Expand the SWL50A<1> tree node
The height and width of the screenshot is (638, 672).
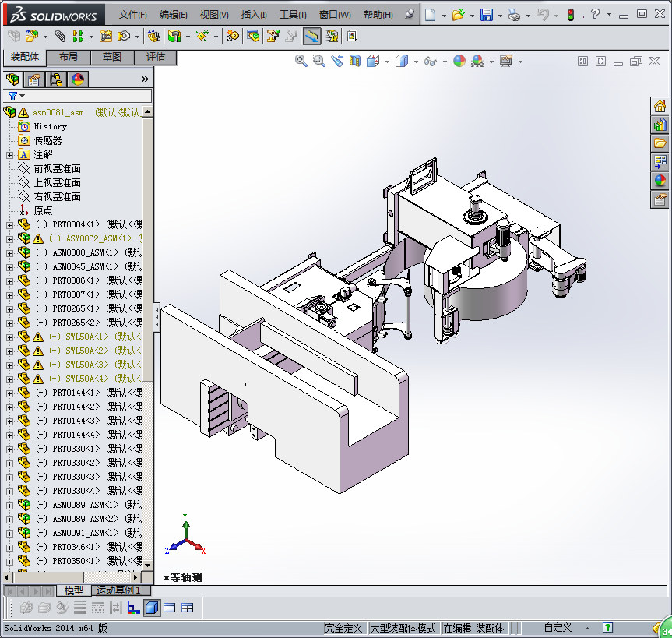pyautogui.click(x=9, y=337)
